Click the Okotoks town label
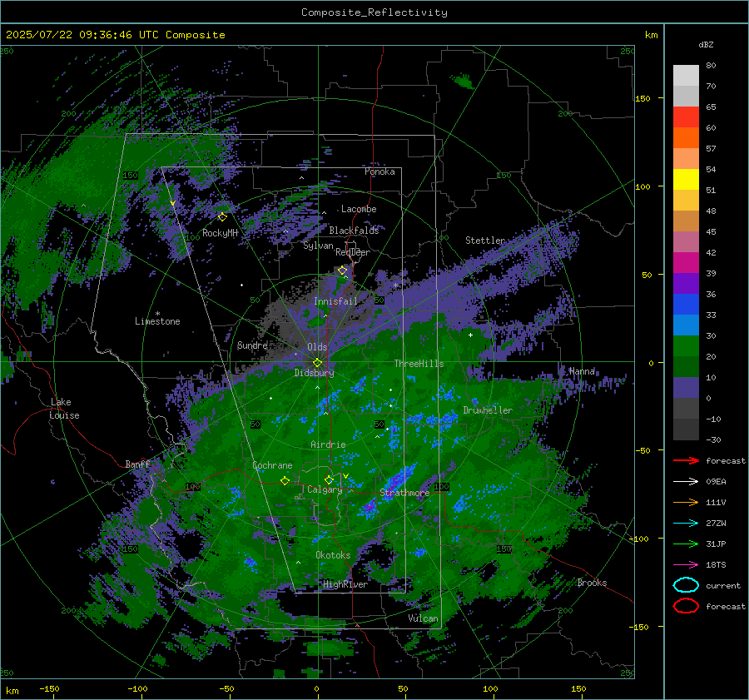 click(333, 555)
